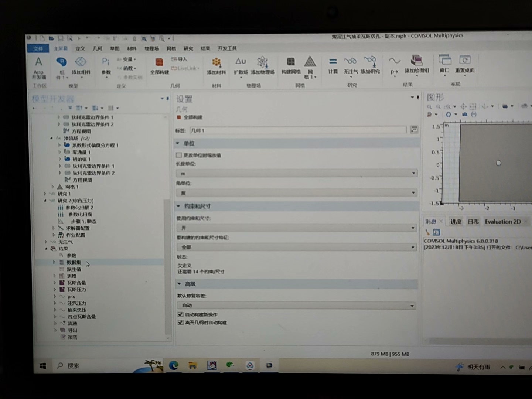The image size is (532, 399).
Task: Select the 瓦斯压力 plot group node
Action: point(76,290)
